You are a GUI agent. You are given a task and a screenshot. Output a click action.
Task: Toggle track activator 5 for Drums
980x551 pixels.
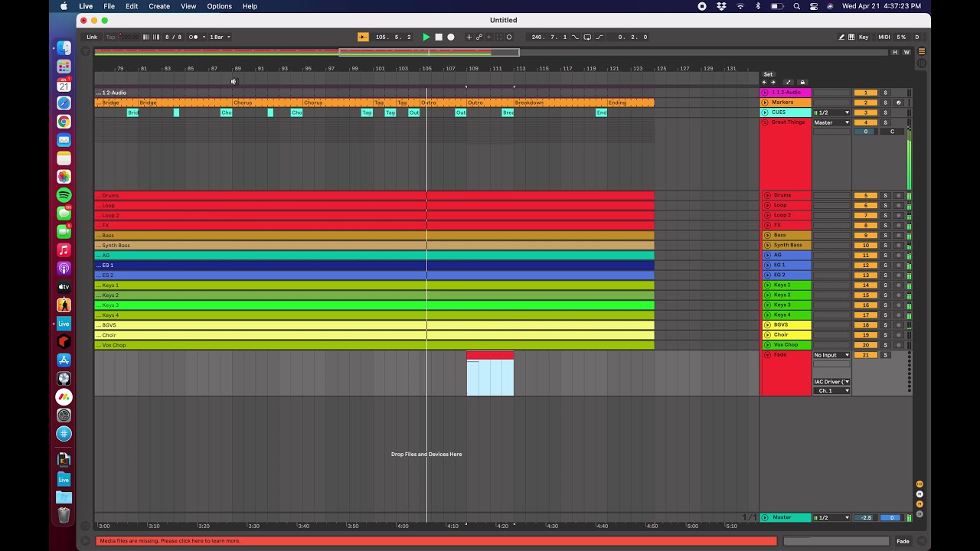pyautogui.click(x=866, y=195)
